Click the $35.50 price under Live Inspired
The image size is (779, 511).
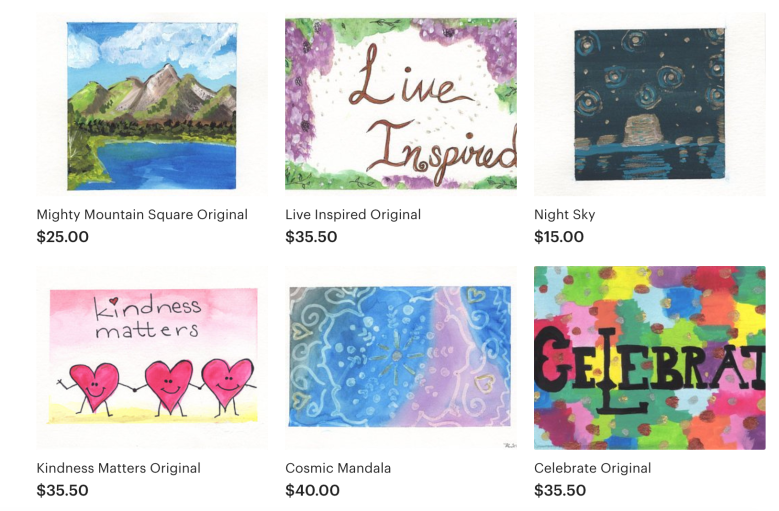[x=311, y=237]
